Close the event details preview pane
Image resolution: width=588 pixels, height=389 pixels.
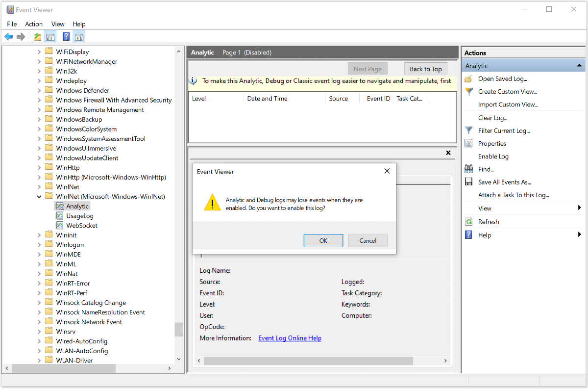(x=448, y=153)
